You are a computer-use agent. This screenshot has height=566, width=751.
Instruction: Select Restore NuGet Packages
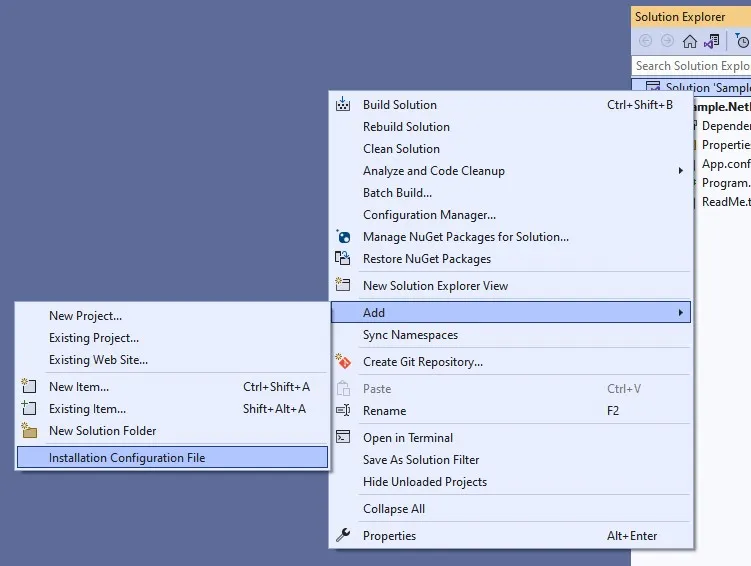512,259
